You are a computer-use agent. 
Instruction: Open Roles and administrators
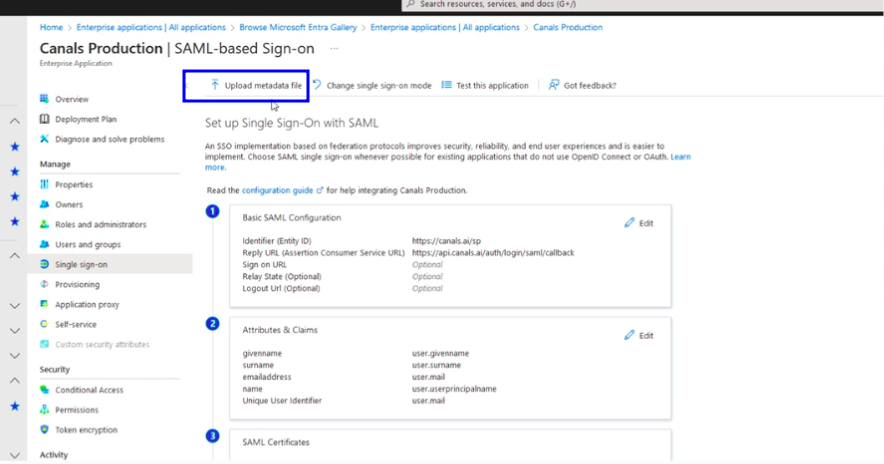100,224
